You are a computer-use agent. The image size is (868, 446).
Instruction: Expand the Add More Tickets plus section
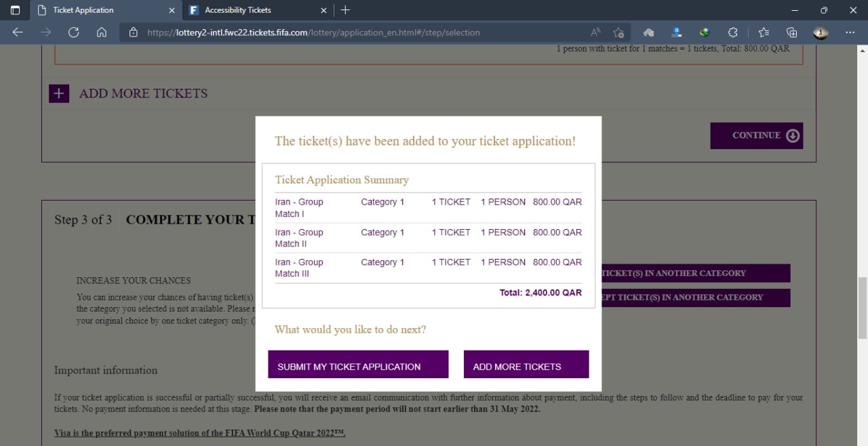[x=59, y=94]
